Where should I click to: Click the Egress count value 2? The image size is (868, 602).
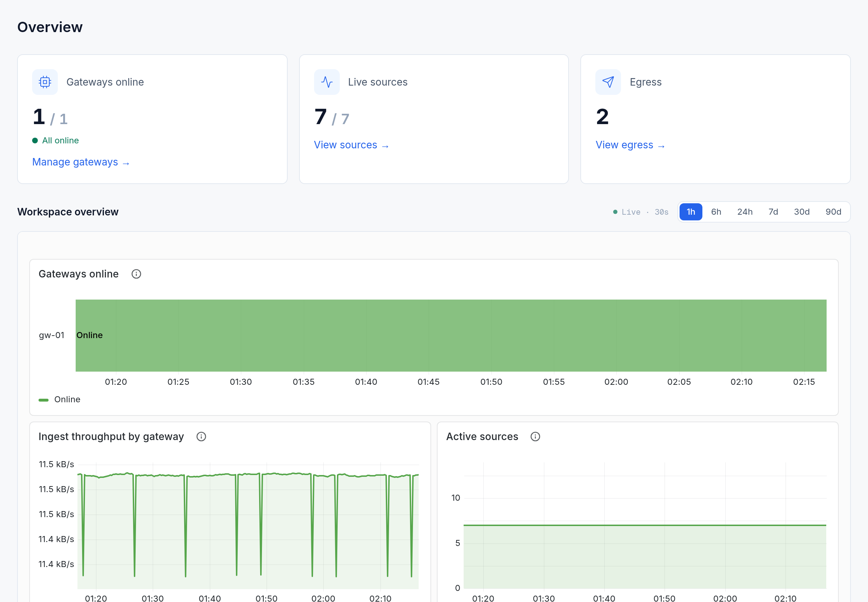click(x=602, y=117)
